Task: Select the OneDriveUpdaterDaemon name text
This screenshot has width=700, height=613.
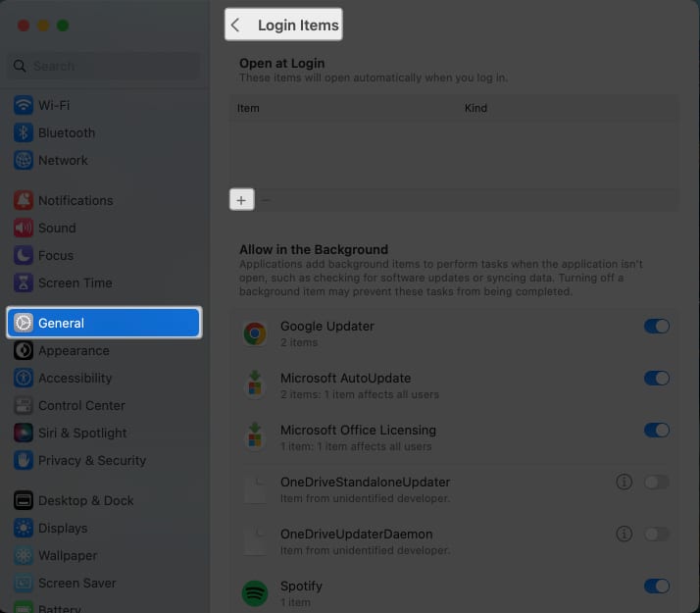Action: tap(356, 534)
